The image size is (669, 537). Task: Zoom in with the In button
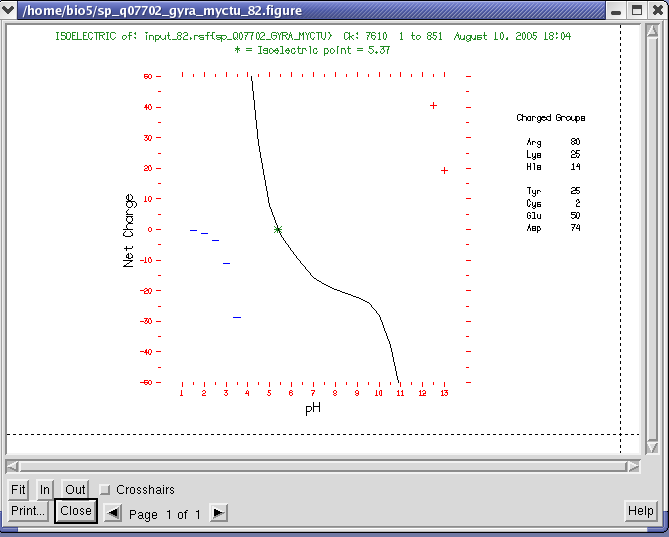tap(45, 490)
